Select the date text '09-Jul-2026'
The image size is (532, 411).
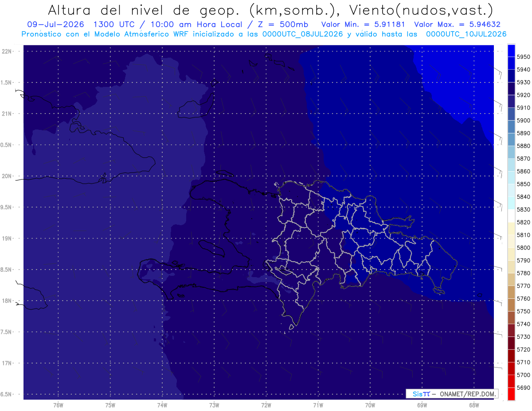click(x=56, y=24)
